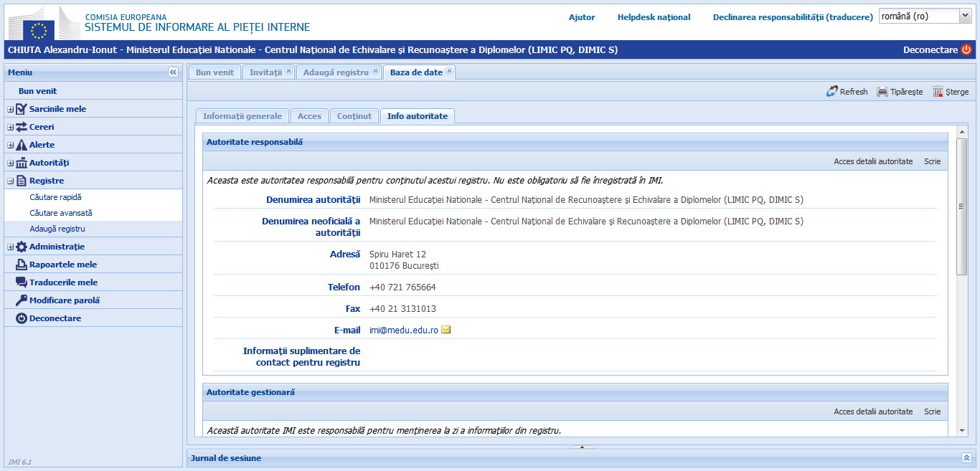Switch to the Acces tab
The height and width of the screenshot is (471, 980).
pyautogui.click(x=309, y=115)
